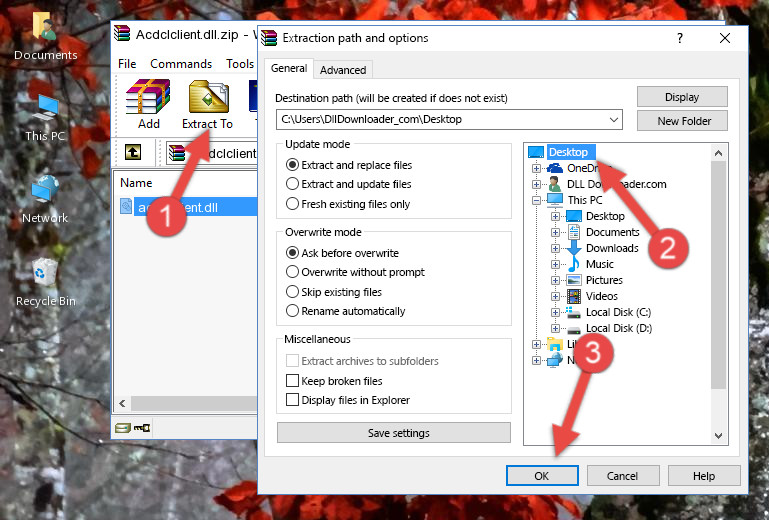Enable Keep broken files checkbox
Viewport: 769px width, 520px height.
click(x=292, y=381)
